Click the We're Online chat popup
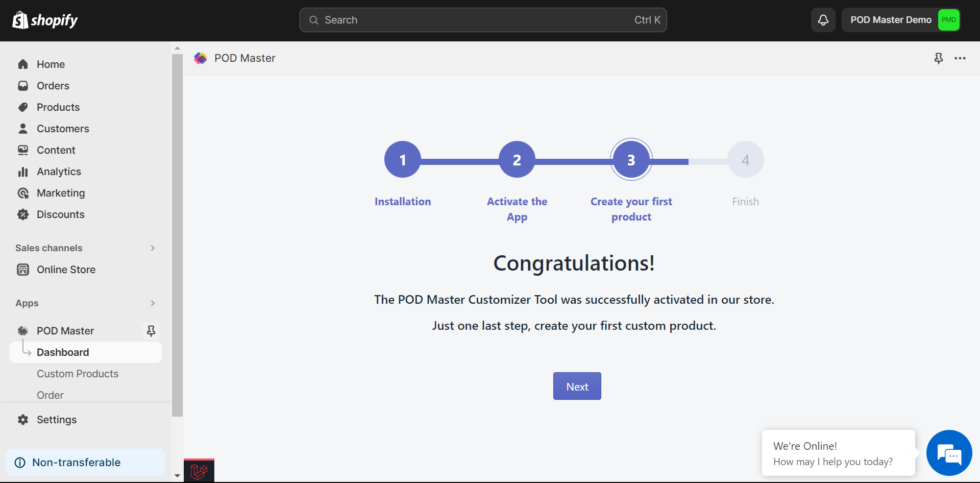This screenshot has width=980, height=483. pos(838,453)
